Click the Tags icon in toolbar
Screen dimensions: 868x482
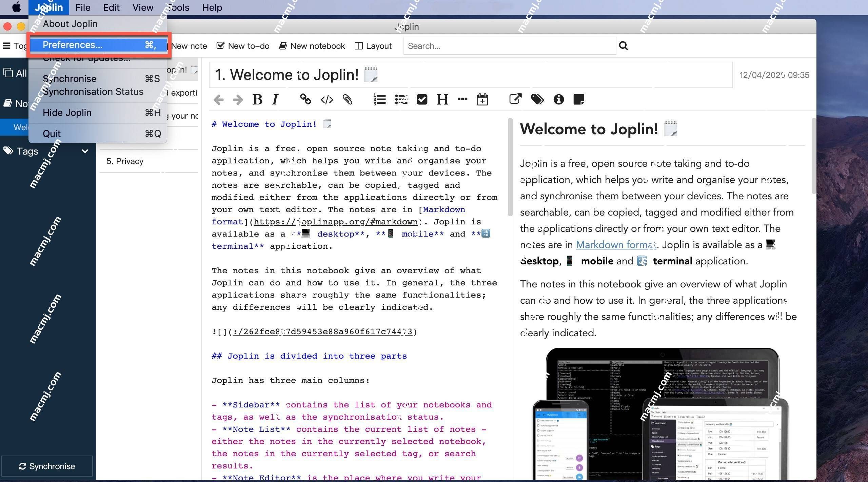point(537,99)
